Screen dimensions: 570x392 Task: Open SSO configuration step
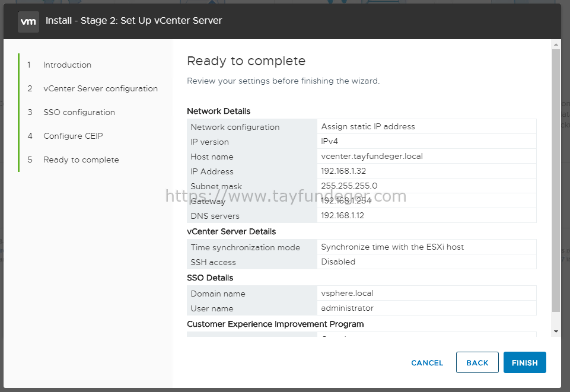[x=79, y=112]
